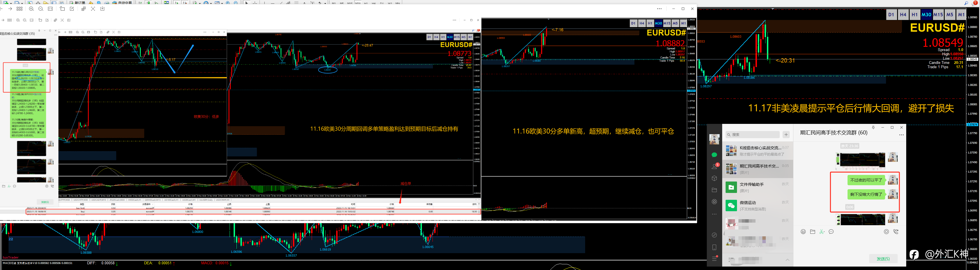
Task: Go to the next image in the topmost viewer
Action: point(10,9)
